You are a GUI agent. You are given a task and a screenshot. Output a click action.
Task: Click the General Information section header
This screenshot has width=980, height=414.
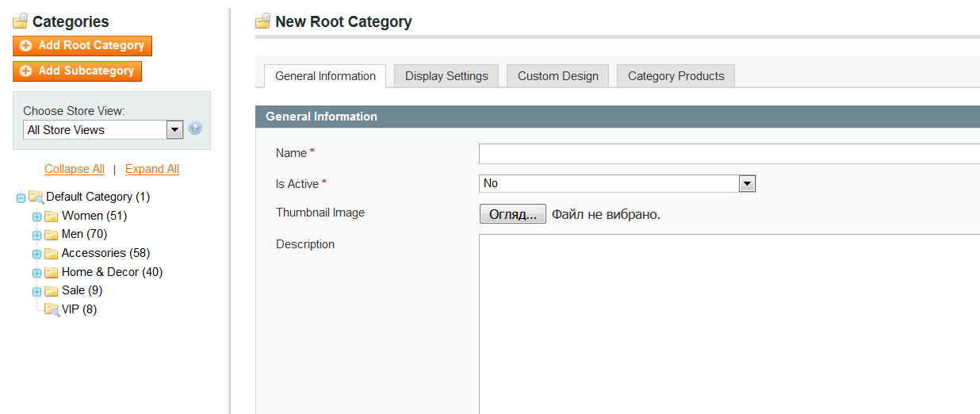(x=618, y=117)
